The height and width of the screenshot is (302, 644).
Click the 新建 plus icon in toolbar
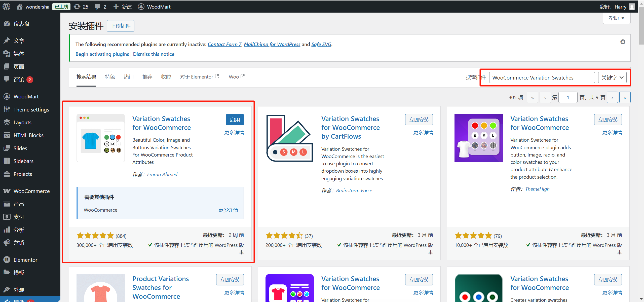tap(116, 7)
